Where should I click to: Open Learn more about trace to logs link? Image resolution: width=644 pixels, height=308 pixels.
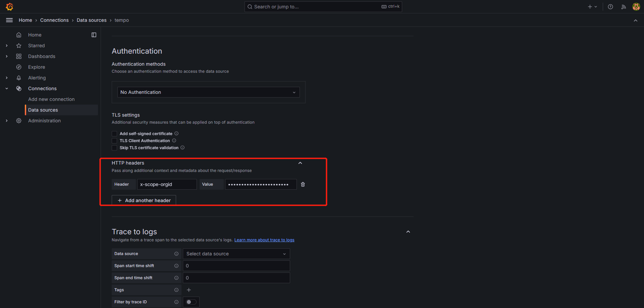tap(264, 240)
